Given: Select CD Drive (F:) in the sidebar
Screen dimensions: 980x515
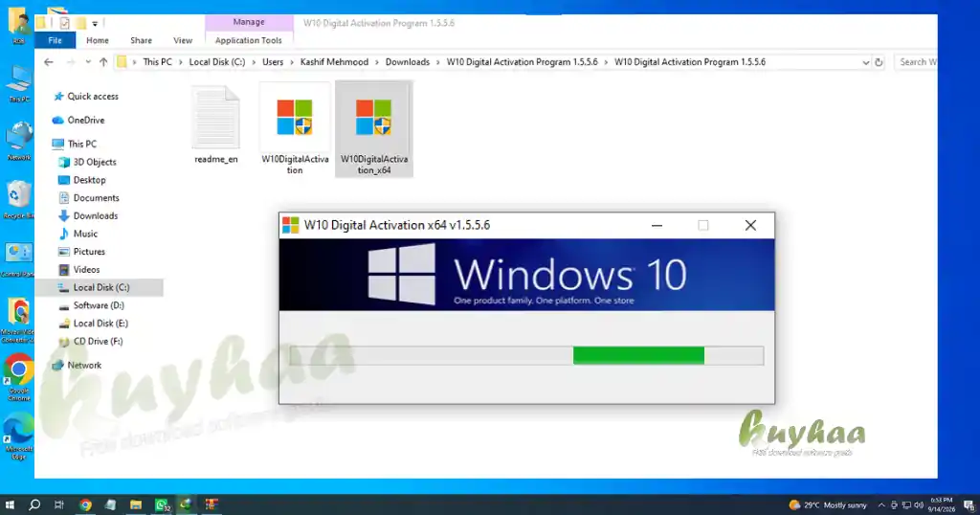Looking at the screenshot, I should pyautogui.click(x=91, y=341).
